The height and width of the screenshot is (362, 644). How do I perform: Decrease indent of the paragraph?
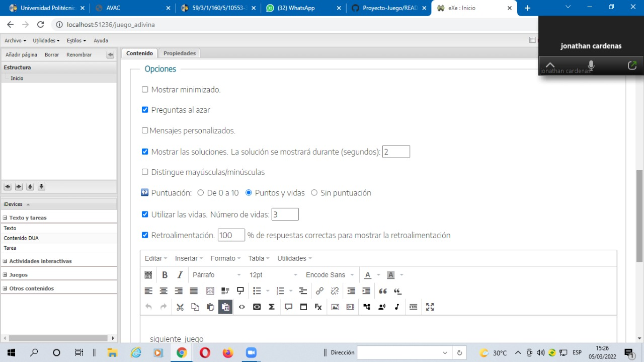click(351, 291)
